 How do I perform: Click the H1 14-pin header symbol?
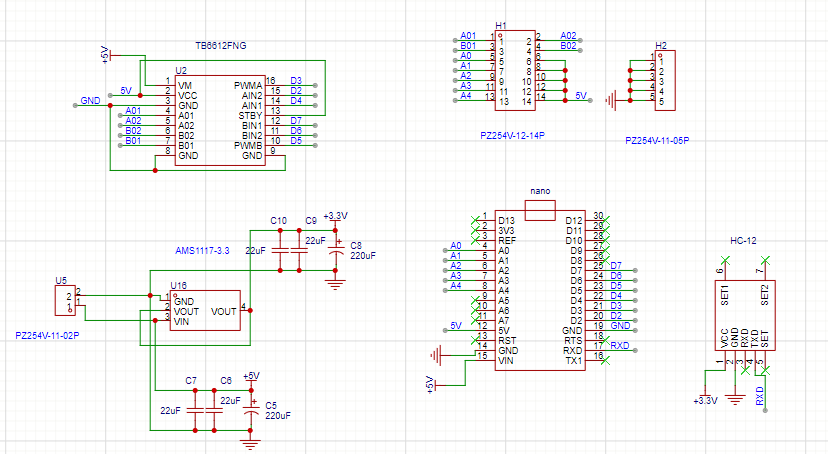click(516, 70)
